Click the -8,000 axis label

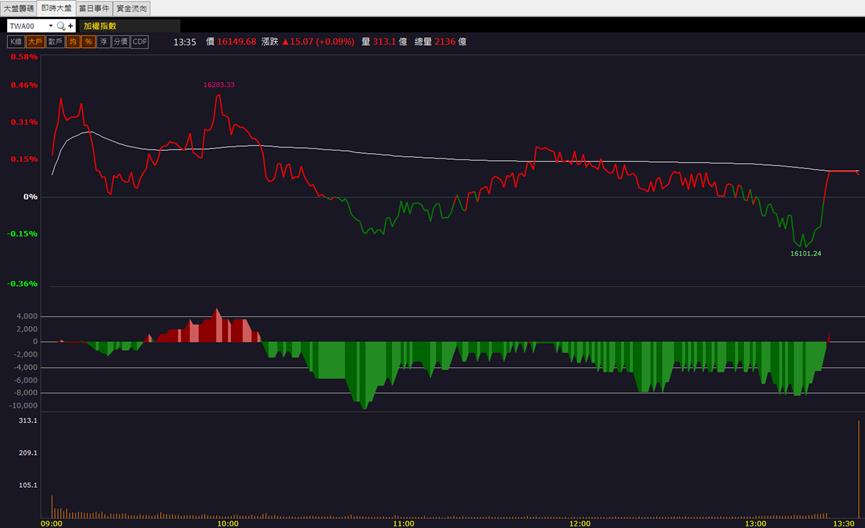click(x=25, y=393)
